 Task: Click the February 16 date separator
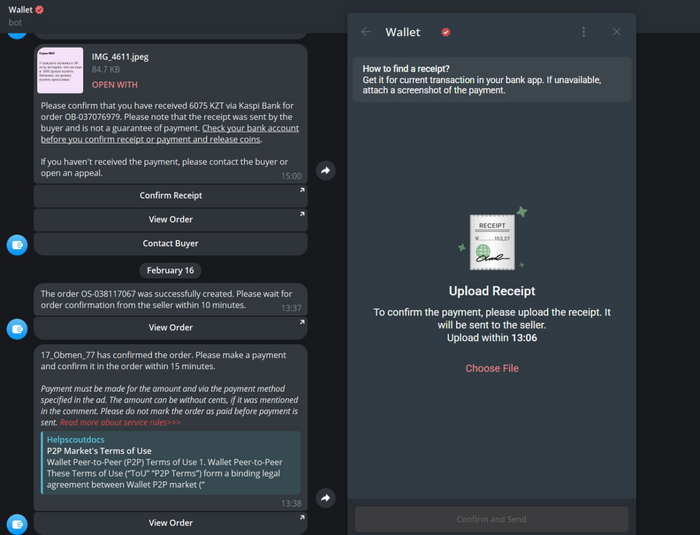[x=171, y=270]
